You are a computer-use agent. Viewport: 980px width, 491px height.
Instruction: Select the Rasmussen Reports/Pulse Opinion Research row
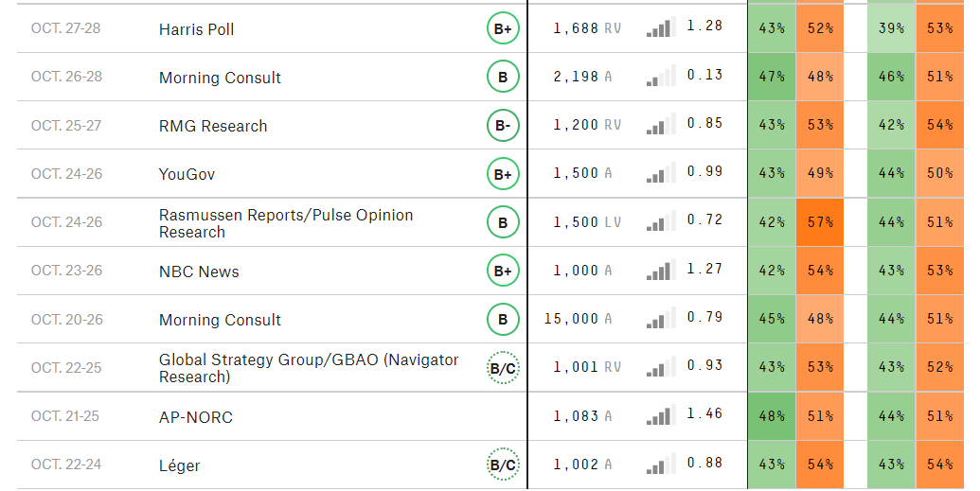coord(490,222)
